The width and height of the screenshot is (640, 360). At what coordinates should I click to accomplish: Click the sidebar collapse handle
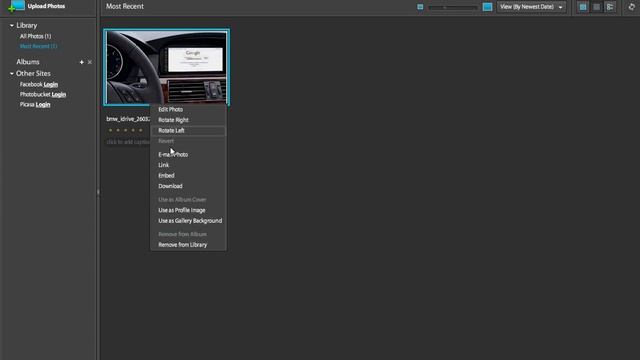point(98,192)
